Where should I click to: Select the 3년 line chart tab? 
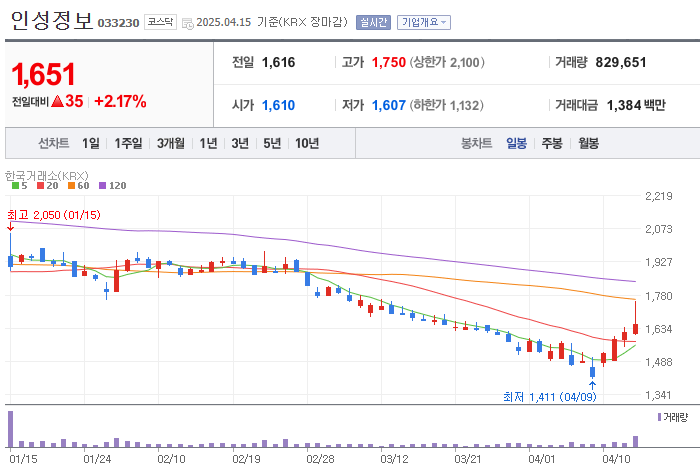(x=240, y=143)
